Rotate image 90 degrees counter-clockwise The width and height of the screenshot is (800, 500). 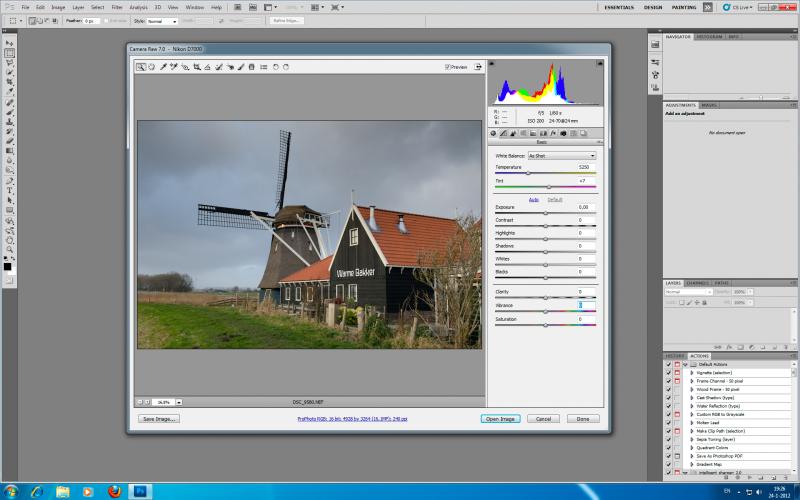pyautogui.click(x=276, y=67)
